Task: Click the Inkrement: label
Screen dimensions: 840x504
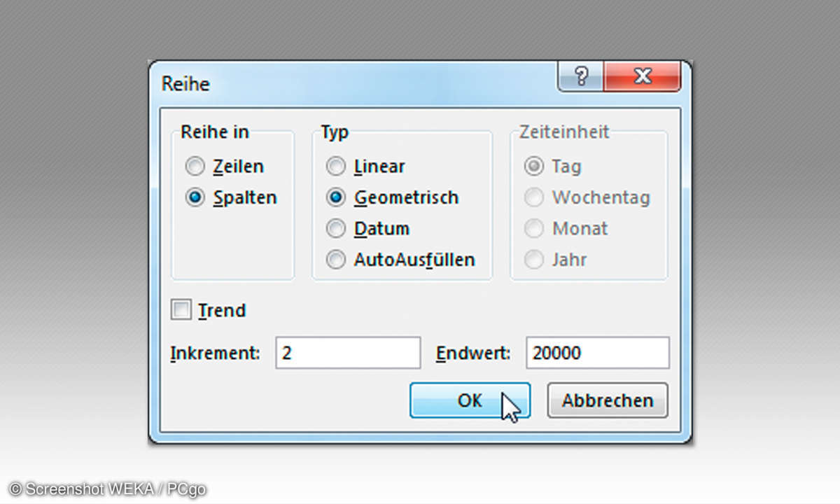Action: pos(215,353)
